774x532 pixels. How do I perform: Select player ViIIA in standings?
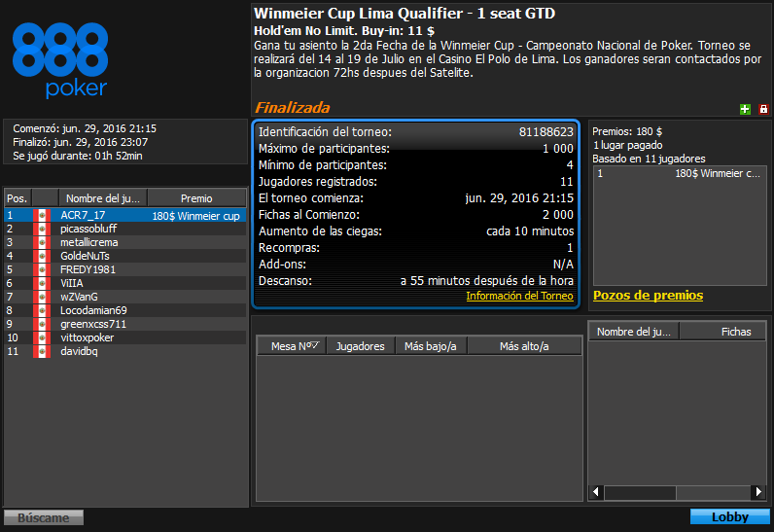(125, 283)
